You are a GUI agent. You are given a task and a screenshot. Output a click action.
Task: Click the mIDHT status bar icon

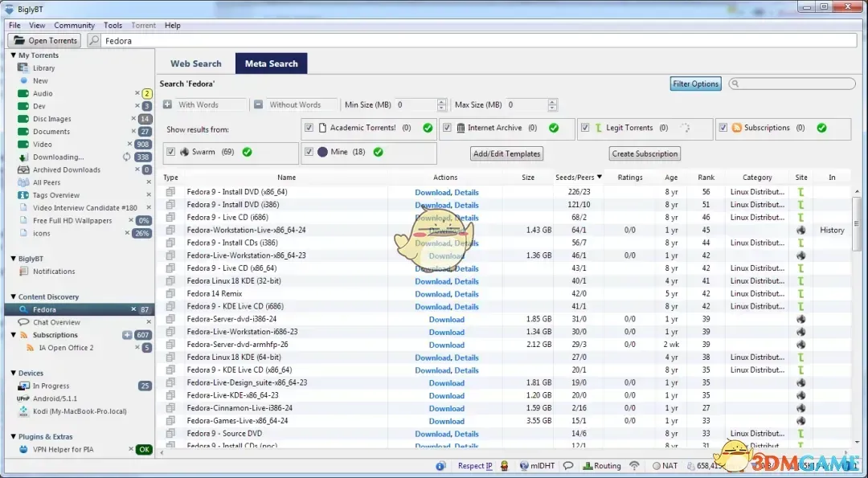pos(524,466)
